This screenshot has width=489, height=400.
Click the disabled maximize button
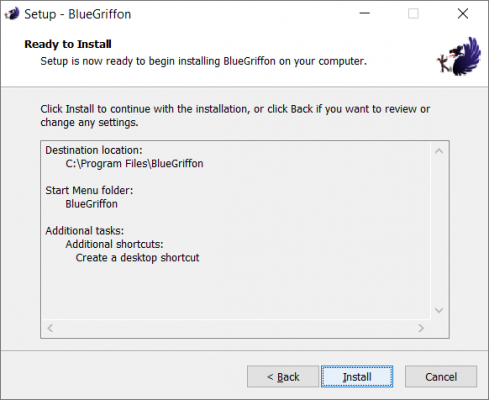point(413,14)
